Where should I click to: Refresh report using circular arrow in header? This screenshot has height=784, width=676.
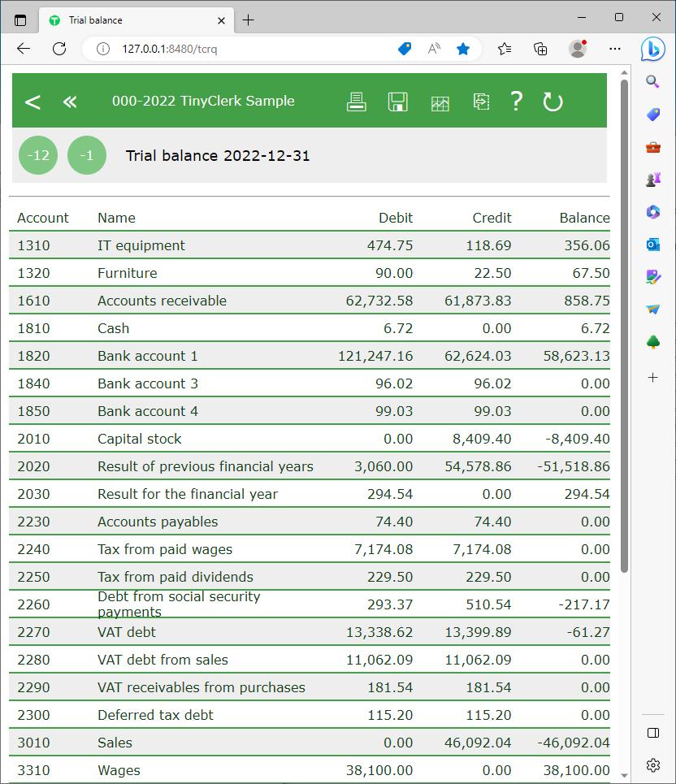tap(552, 102)
